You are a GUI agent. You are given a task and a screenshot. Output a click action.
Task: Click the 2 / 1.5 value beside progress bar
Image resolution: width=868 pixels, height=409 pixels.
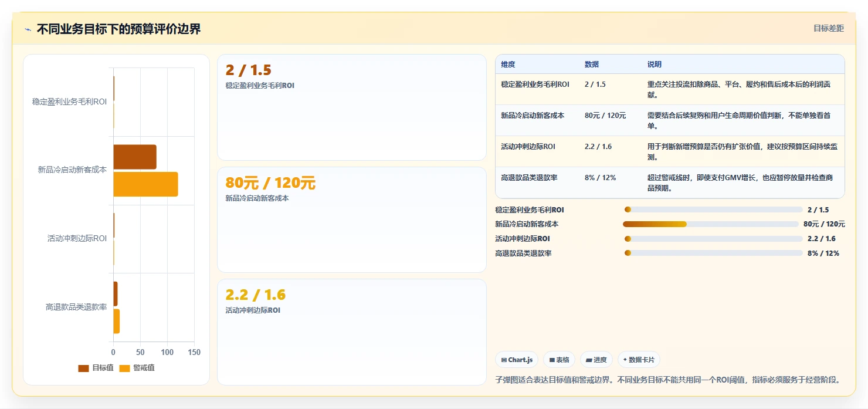pyautogui.click(x=818, y=209)
